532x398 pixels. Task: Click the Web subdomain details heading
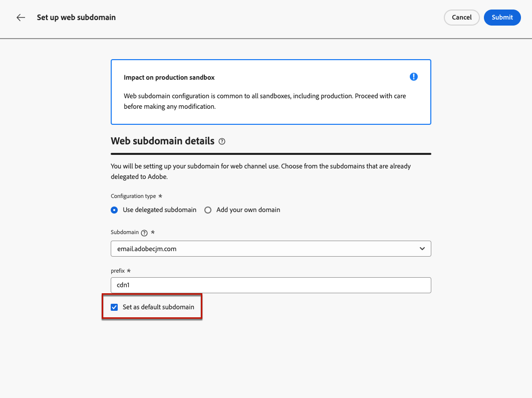tap(162, 141)
